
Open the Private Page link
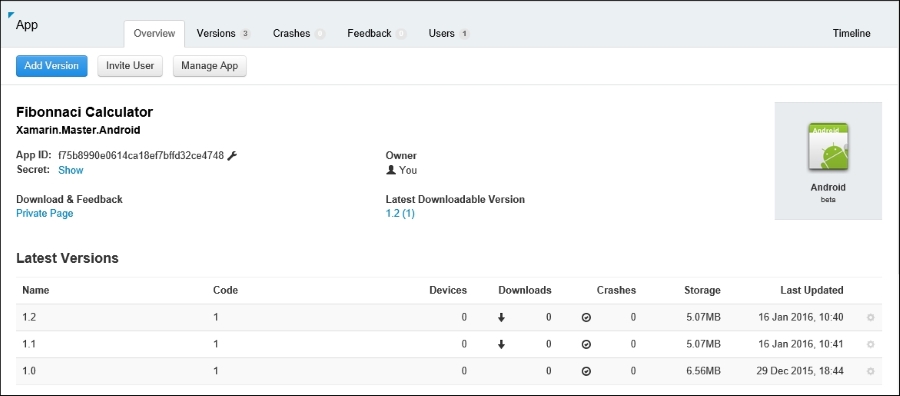click(45, 213)
